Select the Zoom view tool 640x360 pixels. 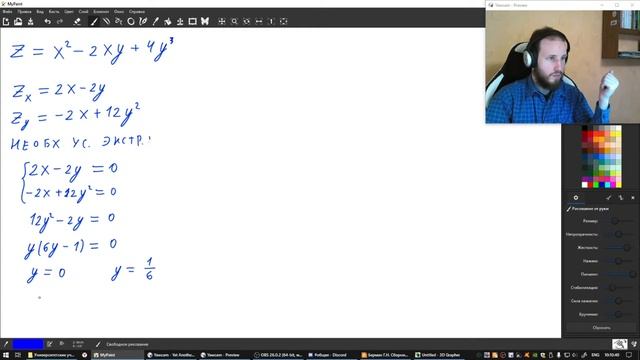(234, 21)
